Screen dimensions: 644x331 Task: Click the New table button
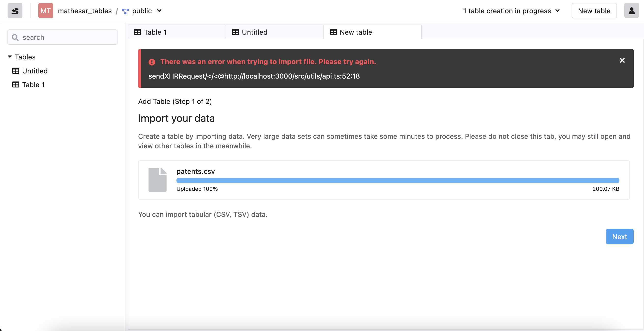[x=594, y=11]
